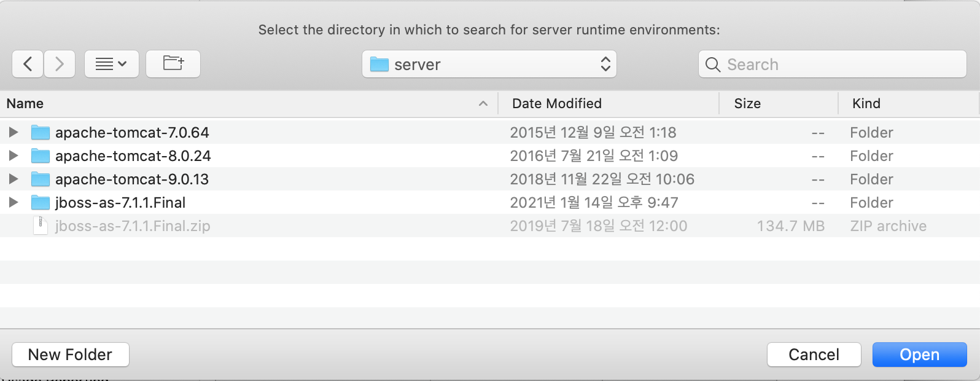Go forward with the right chevron button

[60, 64]
